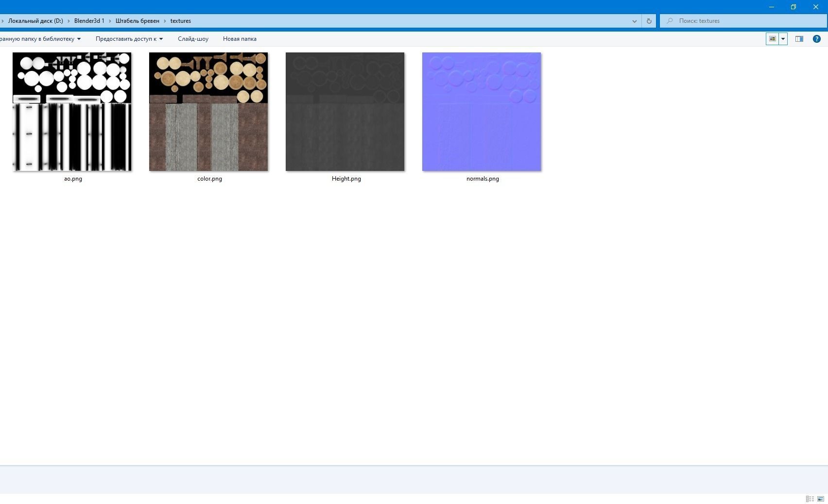Minimize the Explorer window
Image resolution: width=828 pixels, height=504 pixels.
772,7
